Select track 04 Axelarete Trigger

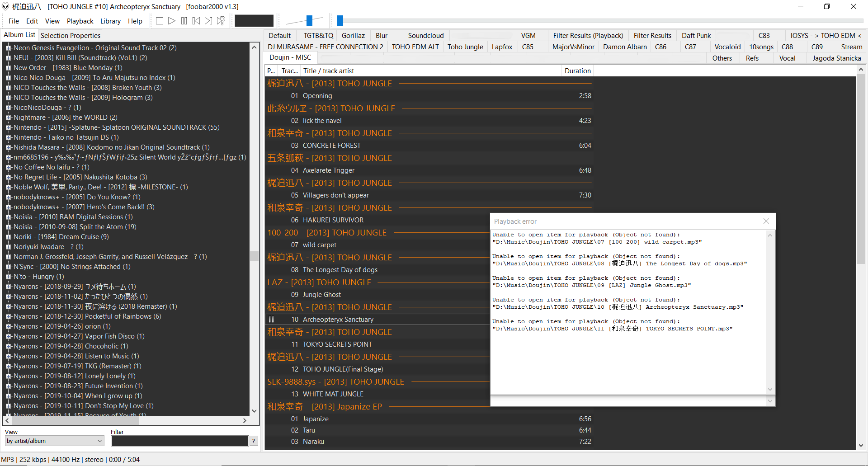(x=429, y=170)
